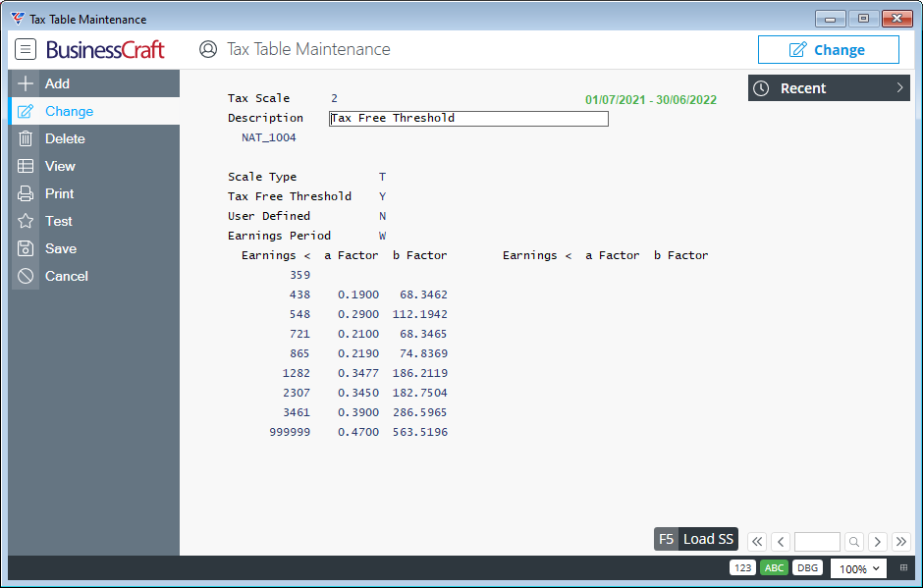
Task: Jump to last record arrow
Action: point(901,542)
